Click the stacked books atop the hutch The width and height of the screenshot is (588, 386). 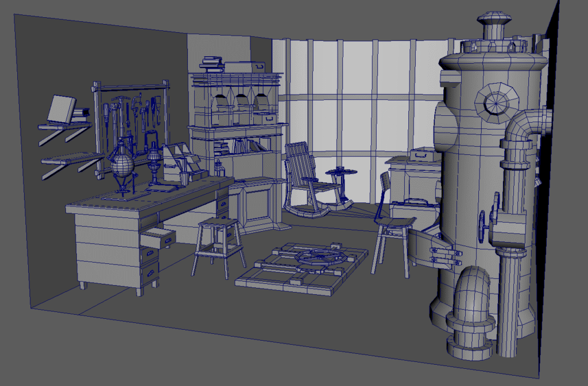click(x=212, y=63)
